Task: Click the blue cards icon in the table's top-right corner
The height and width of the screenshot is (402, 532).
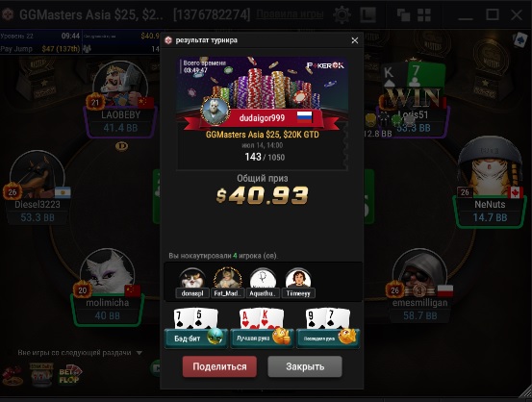Action: tap(520, 40)
